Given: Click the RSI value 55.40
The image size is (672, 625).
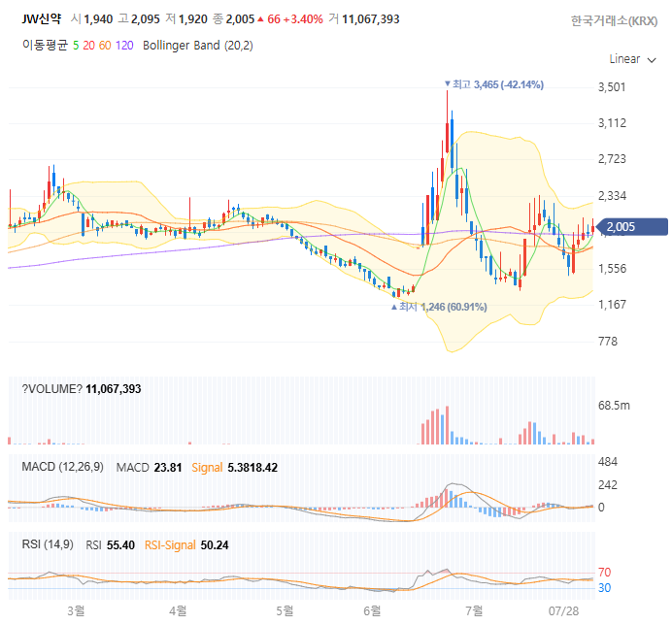Looking at the screenshot, I should click(x=120, y=544).
